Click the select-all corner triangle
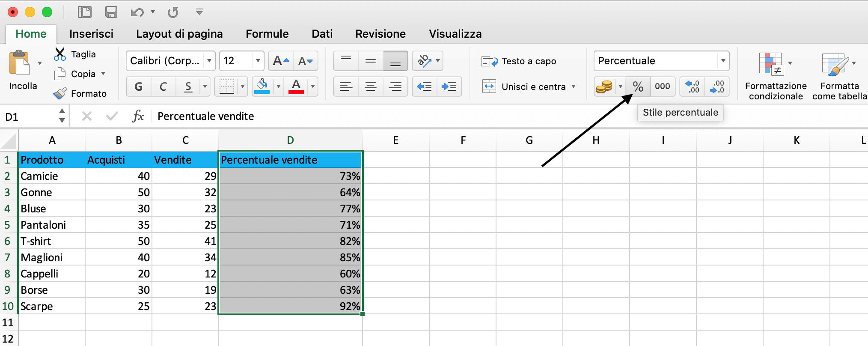This screenshot has height=346, width=868. [x=9, y=140]
